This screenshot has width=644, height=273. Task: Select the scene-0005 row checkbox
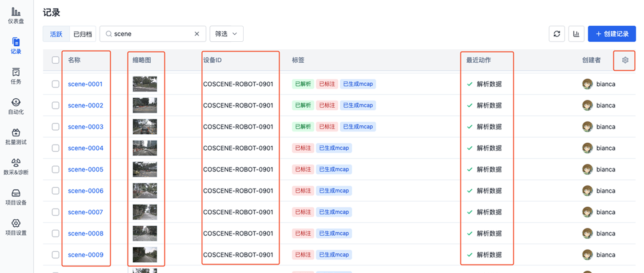click(x=56, y=169)
